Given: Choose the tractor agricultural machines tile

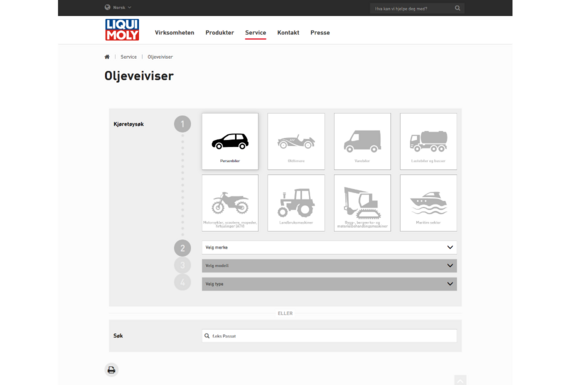Looking at the screenshot, I should click(296, 203).
